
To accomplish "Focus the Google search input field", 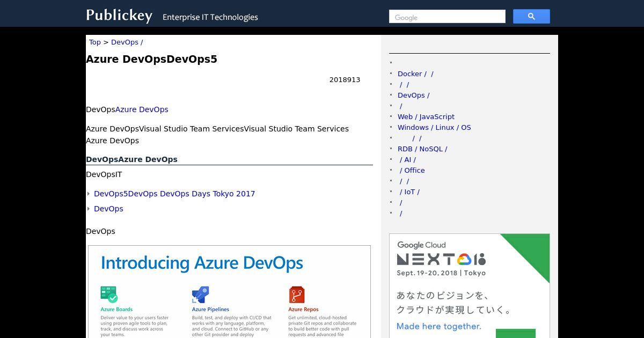I will pyautogui.click(x=447, y=17).
